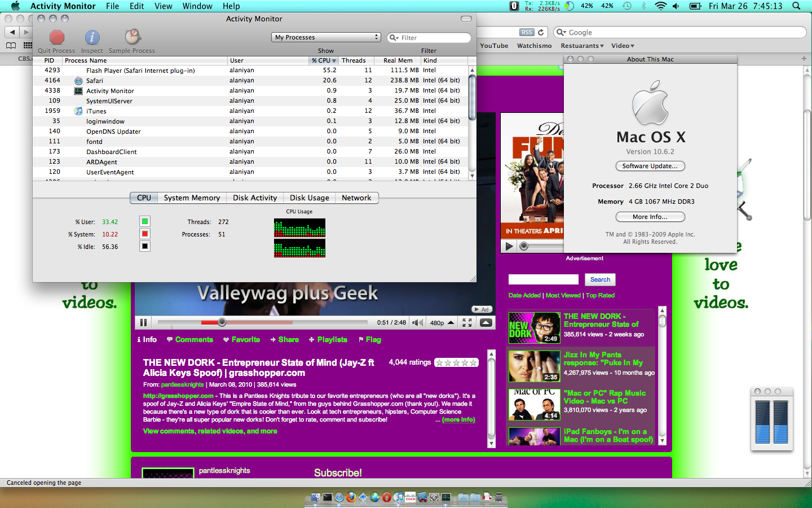Open the File menu in menu bar
The image size is (812, 508).
click(113, 6)
